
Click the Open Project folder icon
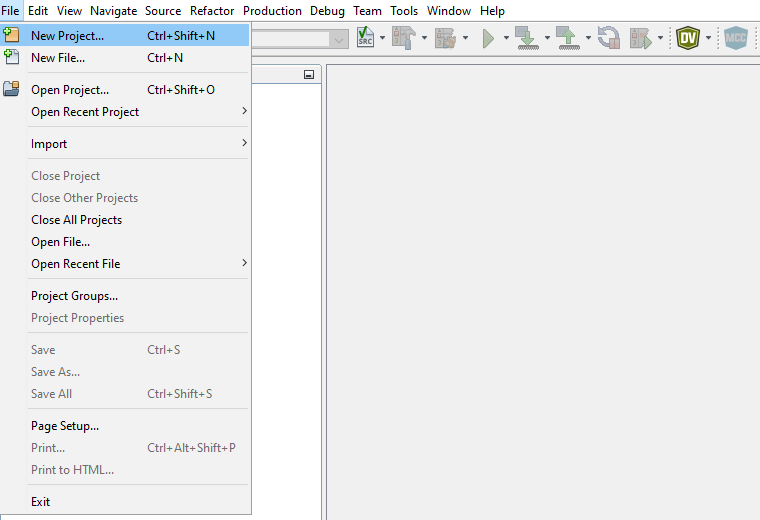pyautogui.click(x=12, y=89)
